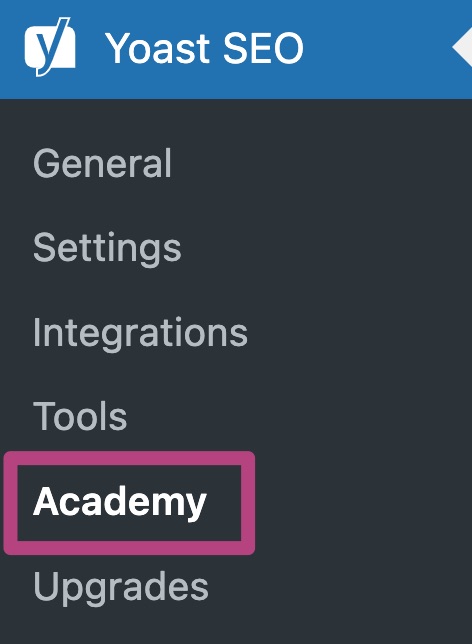The image size is (472, 644).
Task: Click the General link under Yoast SEO
Action: tap(102, 164)
